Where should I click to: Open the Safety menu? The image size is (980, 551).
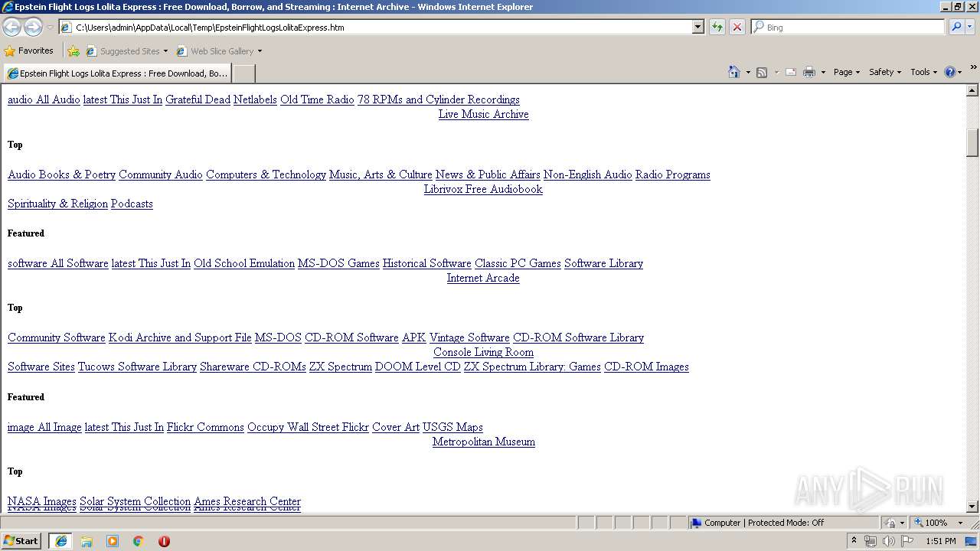click(886, 72)
